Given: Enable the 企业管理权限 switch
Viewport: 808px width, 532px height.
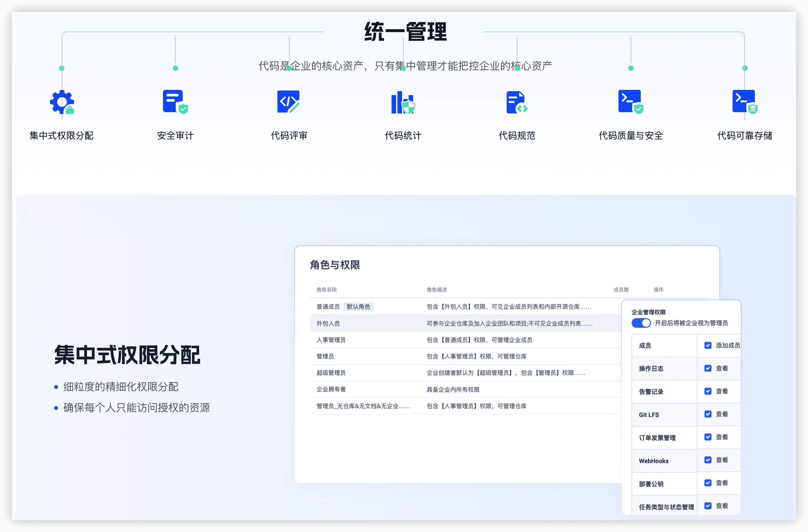Looking at the screenshot, I should point(641,323).
